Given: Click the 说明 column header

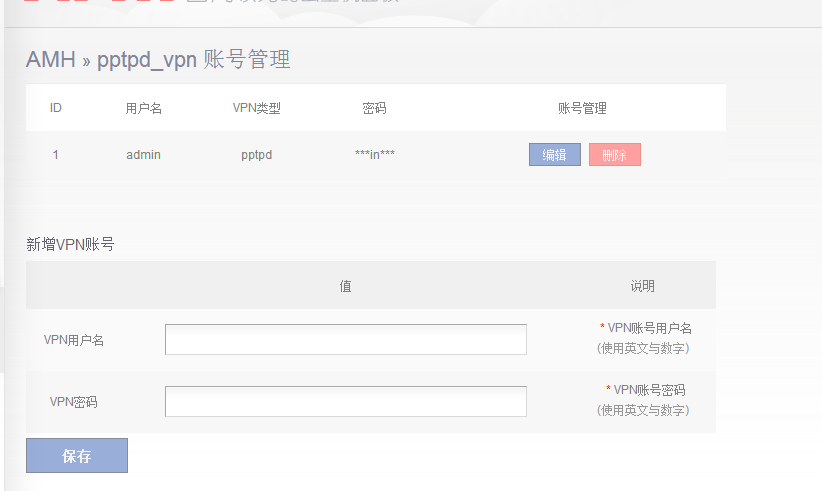Looking at the screenshot, I should point(642,286).
